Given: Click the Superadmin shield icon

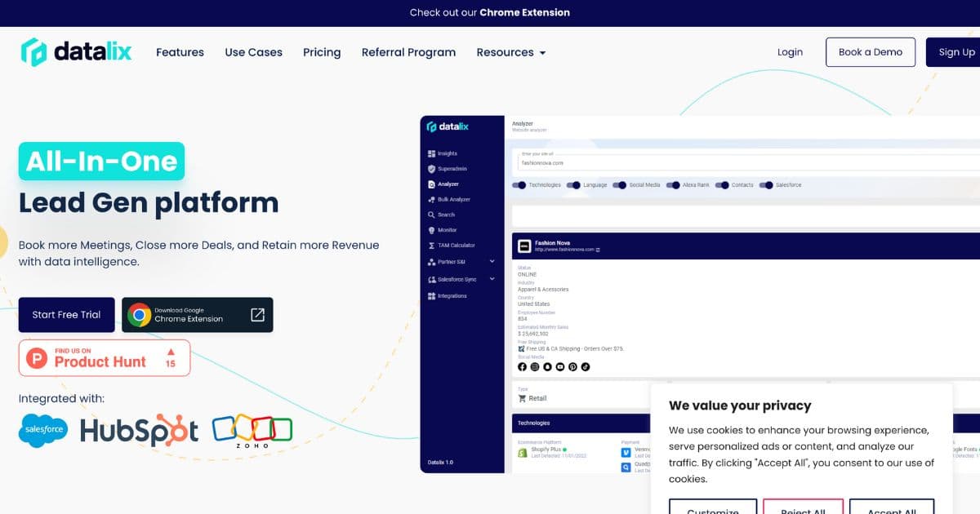Looking at the screenshot, I should coord(432,169).
